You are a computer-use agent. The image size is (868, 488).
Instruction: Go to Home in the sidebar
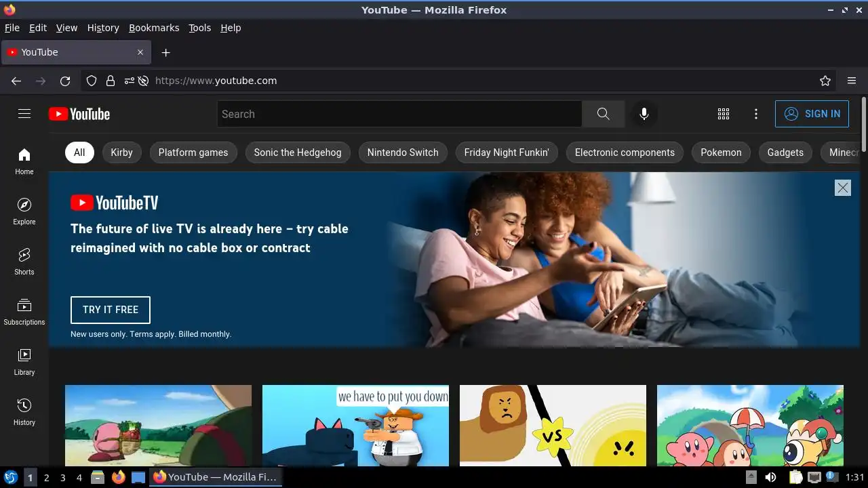coord(24,161)
